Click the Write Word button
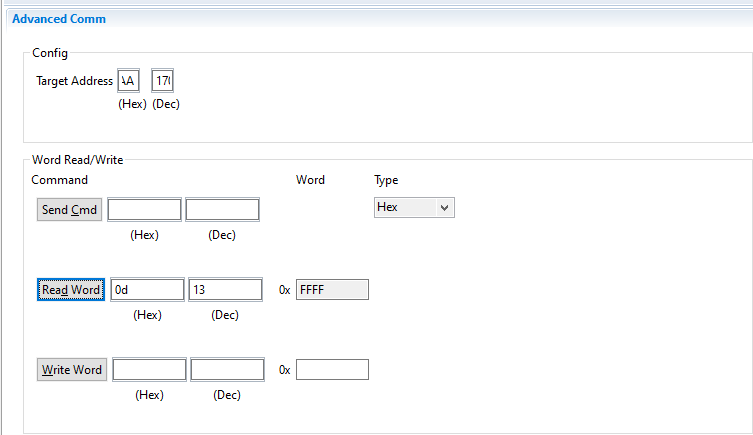The image size is (753, 435). pyautogui.click(x=72, y=370)
